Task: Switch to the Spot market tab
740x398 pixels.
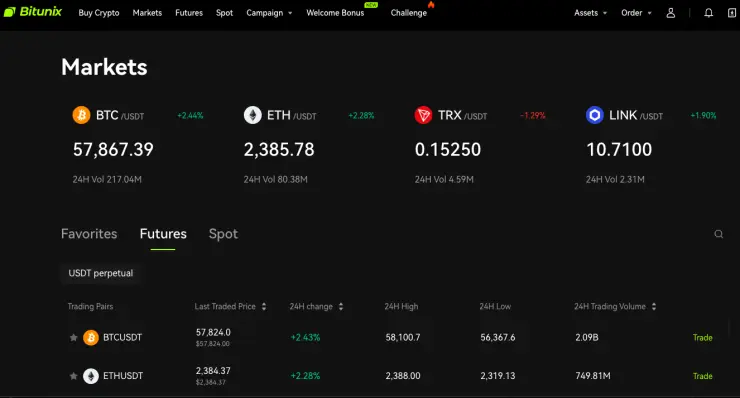Action: pyautogui.click(x=223, y=234)
